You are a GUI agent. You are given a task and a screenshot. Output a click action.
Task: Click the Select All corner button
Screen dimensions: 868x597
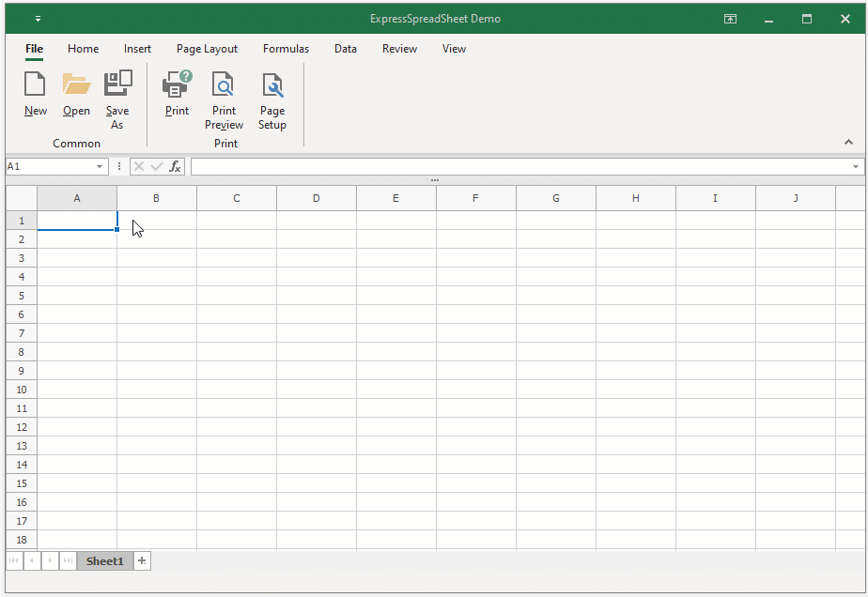22,198
